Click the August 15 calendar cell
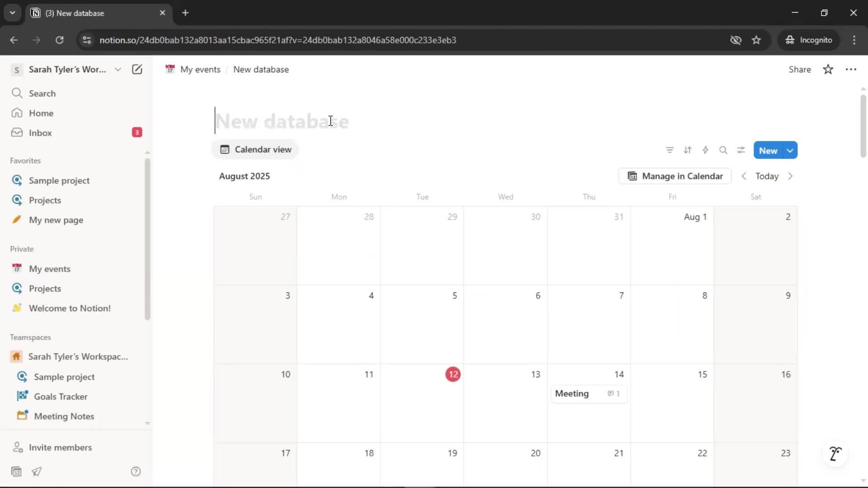Image resolution: width=868 pixels, height=488 pixels. (x=672, y=403)
